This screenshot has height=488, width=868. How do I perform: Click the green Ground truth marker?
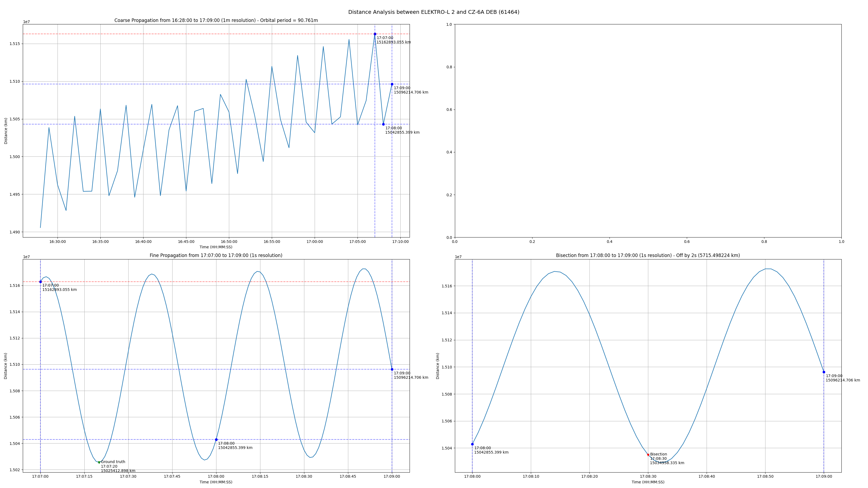99,463
